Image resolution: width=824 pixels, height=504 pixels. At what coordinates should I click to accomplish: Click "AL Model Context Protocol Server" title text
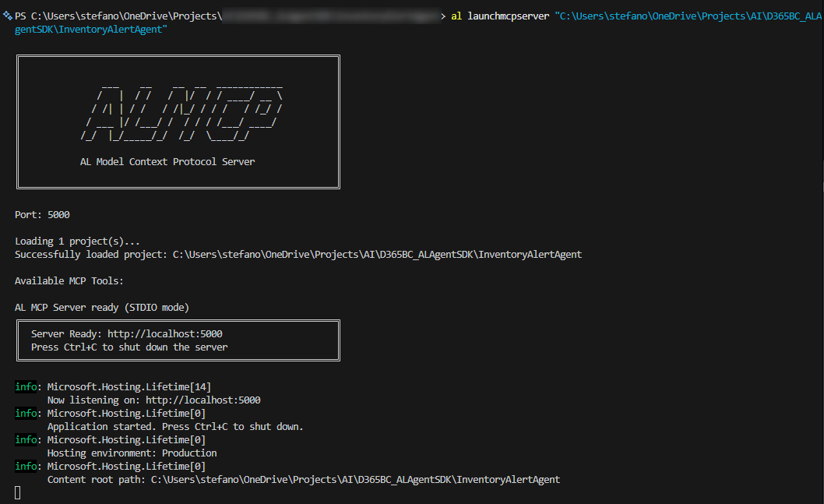click(x=167, y=161)
